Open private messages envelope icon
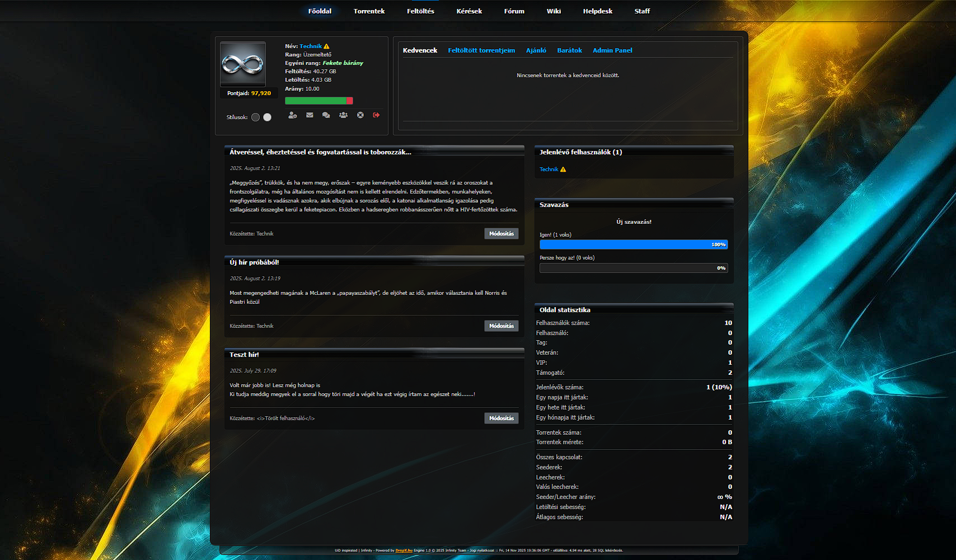The width and height of the screenshot is (956, 560). [310, 115]
